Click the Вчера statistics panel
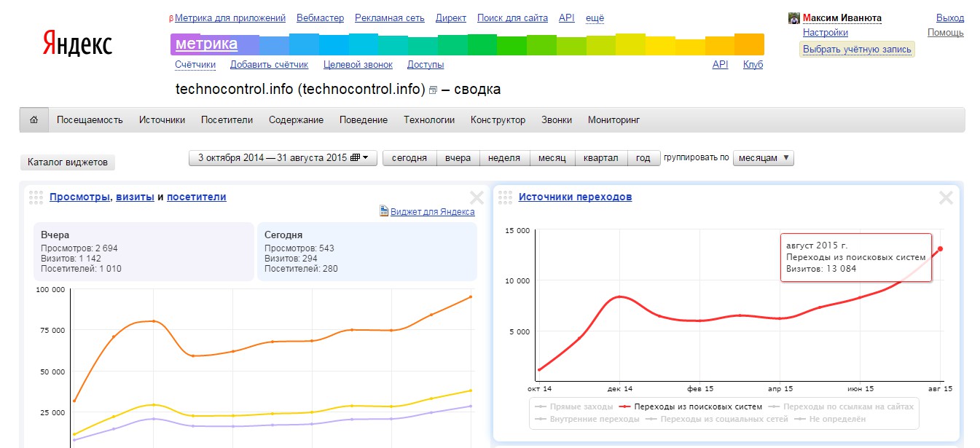 (x=144, y=251)
